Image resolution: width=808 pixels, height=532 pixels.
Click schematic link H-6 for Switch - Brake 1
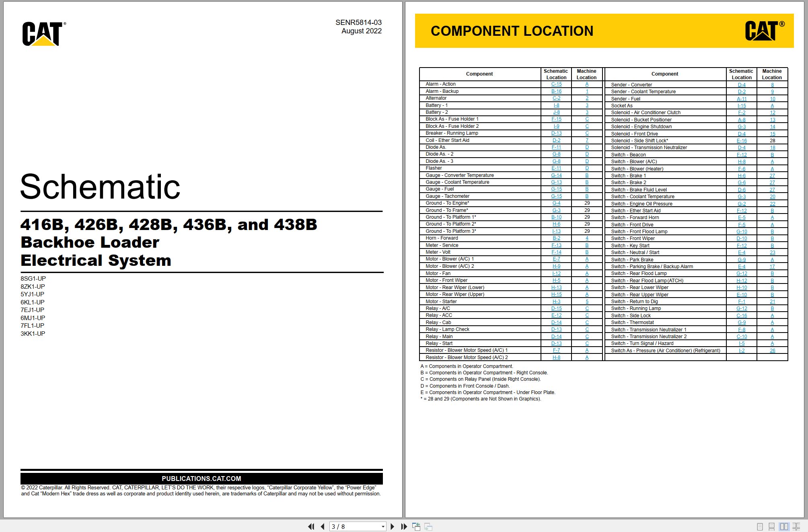(742, 176)
